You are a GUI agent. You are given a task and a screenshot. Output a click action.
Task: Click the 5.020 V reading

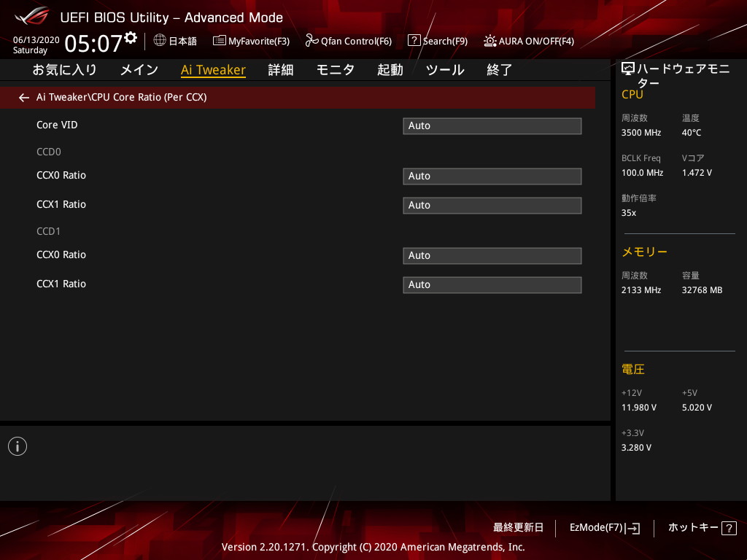pos(697,408)
